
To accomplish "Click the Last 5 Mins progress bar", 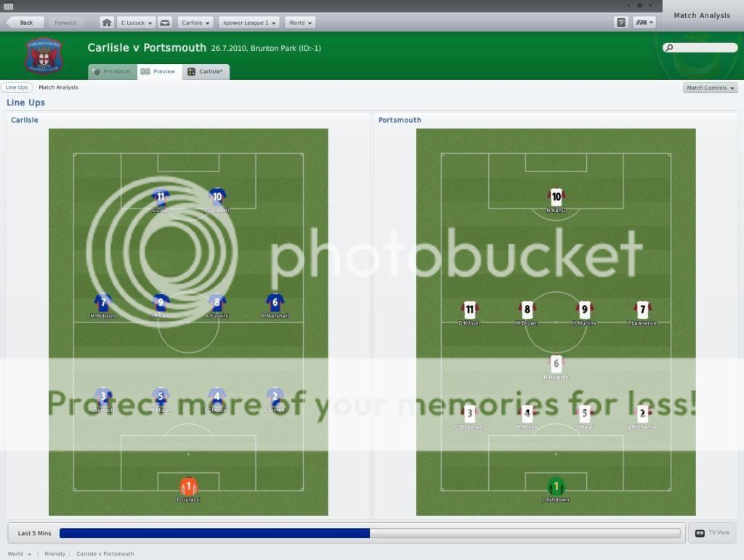I will tap(370, 533).
